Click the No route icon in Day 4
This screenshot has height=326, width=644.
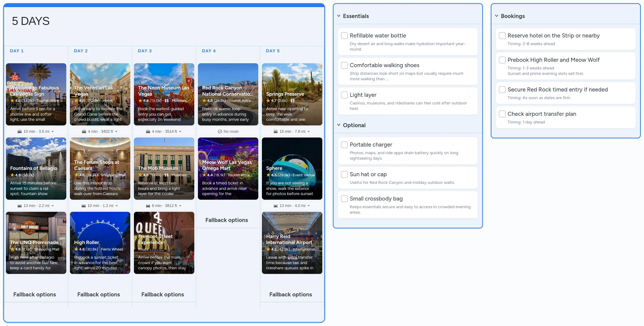coord(220,131)
